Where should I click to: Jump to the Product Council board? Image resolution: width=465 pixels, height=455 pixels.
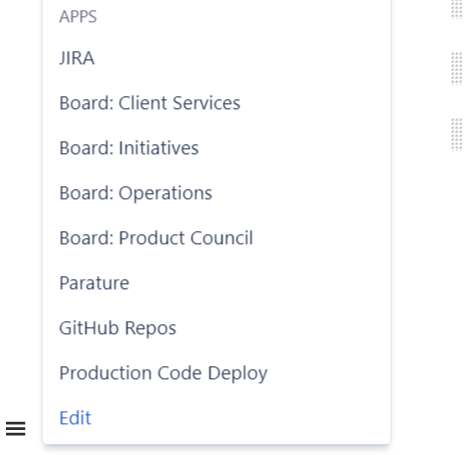click(156, 238)
